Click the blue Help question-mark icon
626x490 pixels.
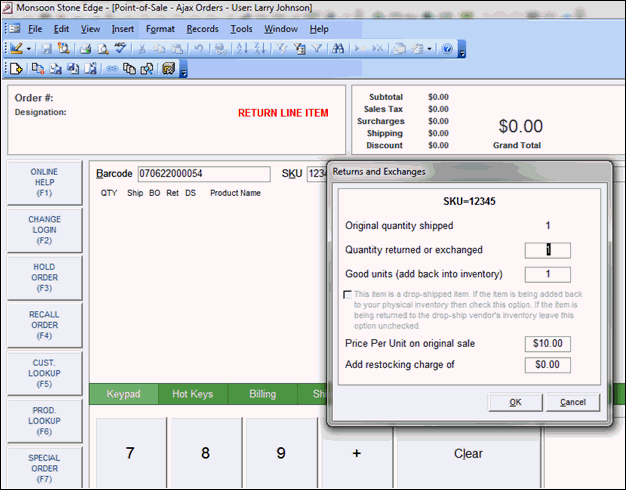pyautogui.click(x=447, y=49)
